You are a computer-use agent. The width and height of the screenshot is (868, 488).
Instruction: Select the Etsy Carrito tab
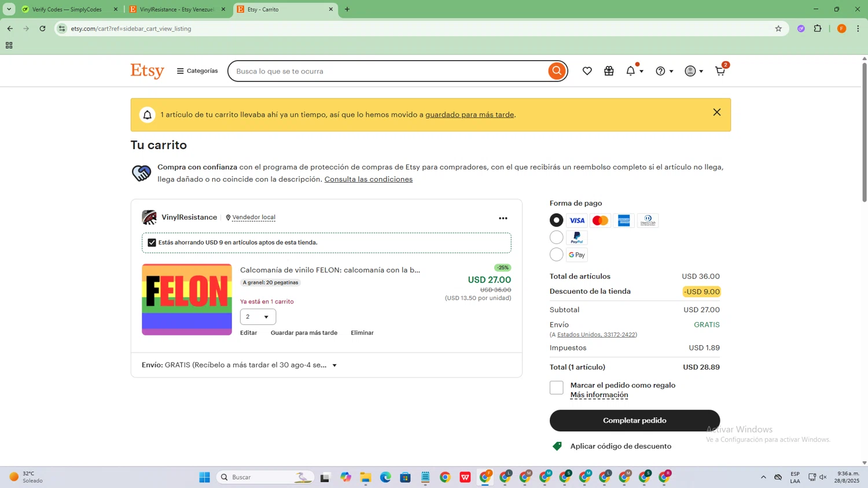click(285, 9)
